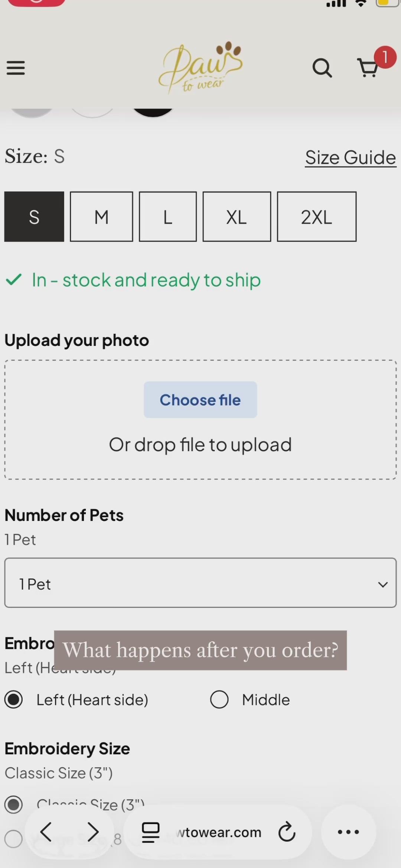Image resolution: width=401 pixels, height=868 pixels.
Task: Pick the 2XL size option
Action: [x=317, y=217]
